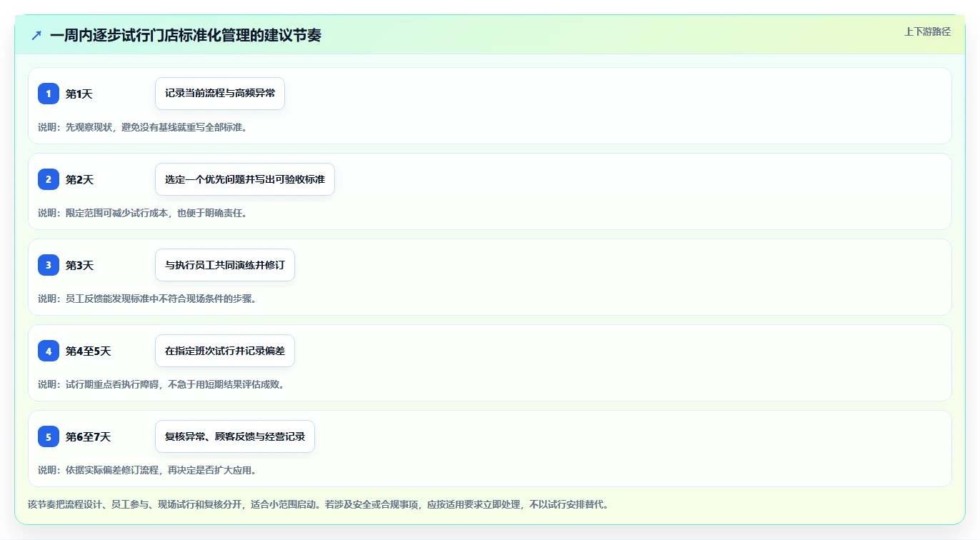Viewport: 980px width, 540px height.
Task: Click the heading 一周内逐步试行门店标准化管理的建议节奏
Action: 186,35
